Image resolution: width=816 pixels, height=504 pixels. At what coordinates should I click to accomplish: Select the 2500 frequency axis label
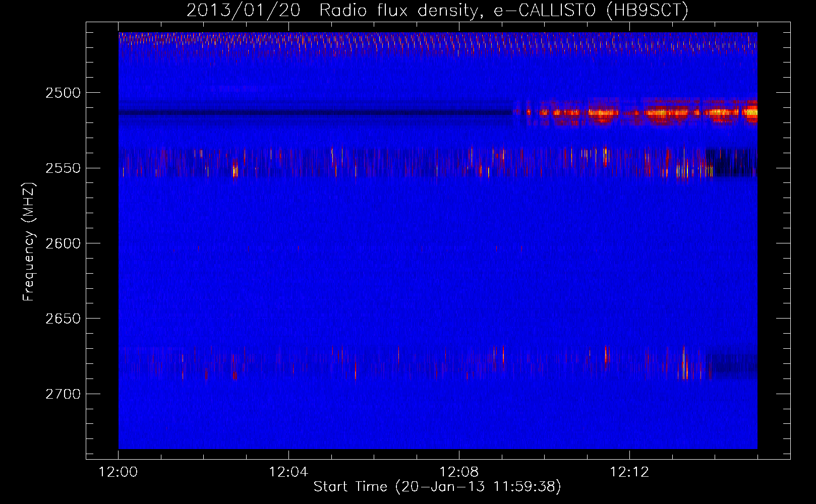[x=63, y=93]
